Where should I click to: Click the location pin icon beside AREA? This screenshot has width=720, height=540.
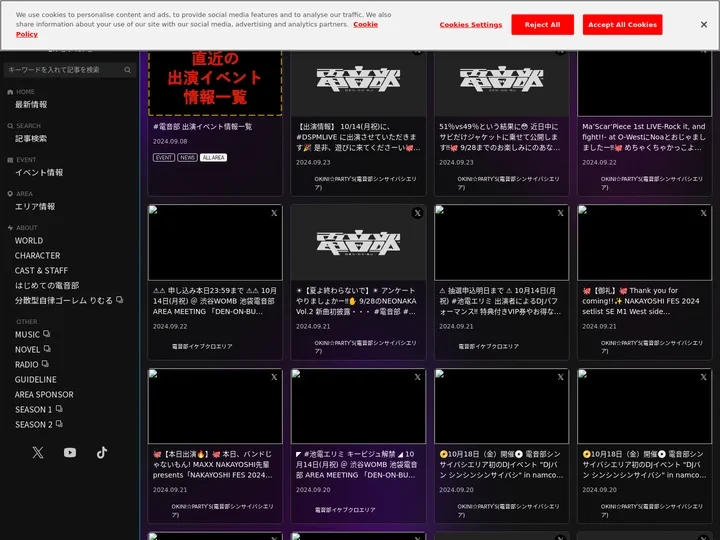[x=10, y=194]
